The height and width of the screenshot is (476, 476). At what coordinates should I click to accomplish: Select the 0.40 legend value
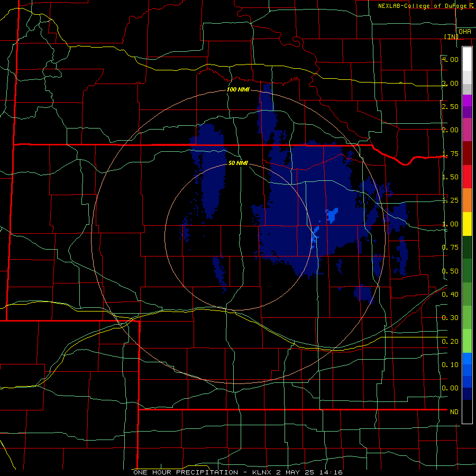click(x=450, y=295)
